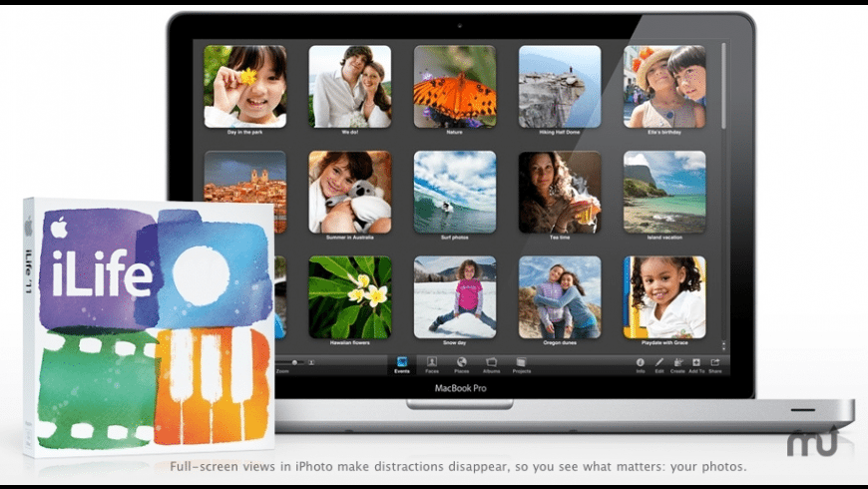
Task: Open the "Hiking Half Dome" event
Action: tap(560, 87)
